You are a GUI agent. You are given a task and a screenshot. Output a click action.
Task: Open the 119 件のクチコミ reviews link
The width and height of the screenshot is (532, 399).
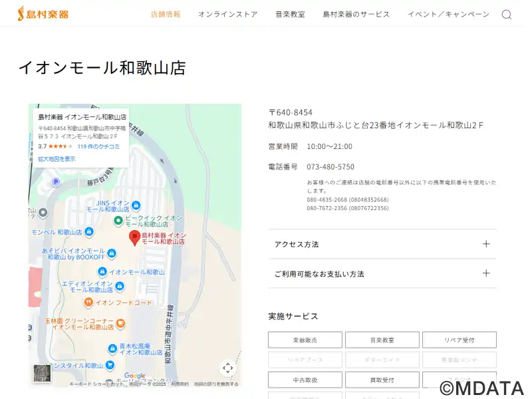pyautogui.click(x=98, y=146)
